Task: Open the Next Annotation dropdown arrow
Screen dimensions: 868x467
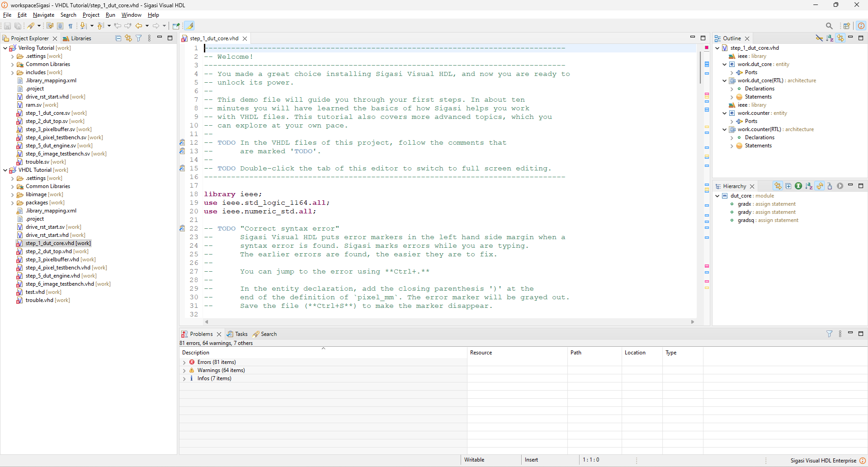Action: point(92,26)
